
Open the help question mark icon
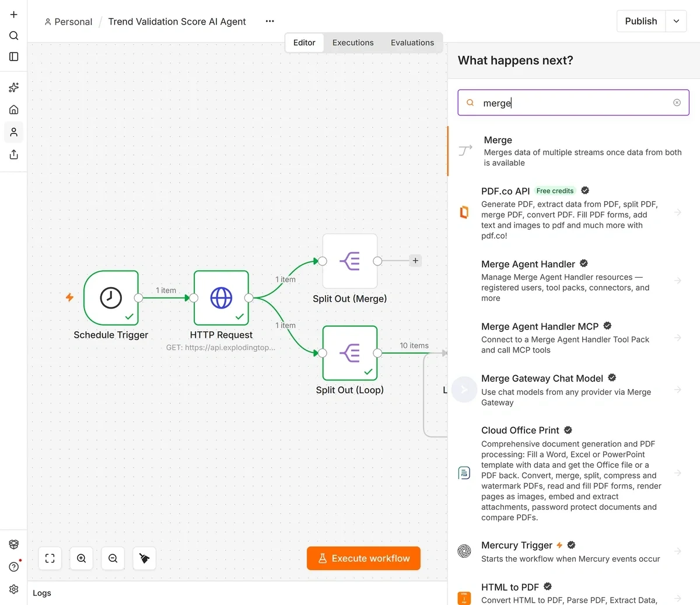click(x=14, y=566)
